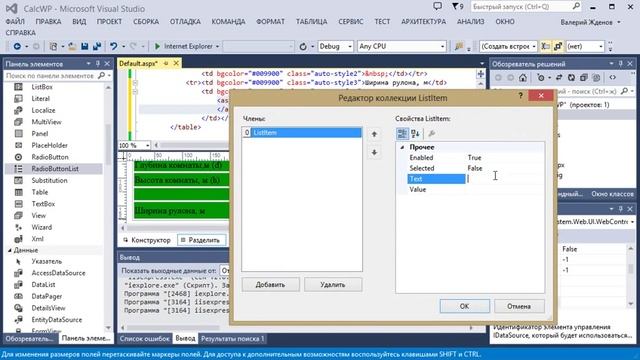Screen dimensions: 640x360
Task: Undo the last action in toolbar
Action: 113,47
